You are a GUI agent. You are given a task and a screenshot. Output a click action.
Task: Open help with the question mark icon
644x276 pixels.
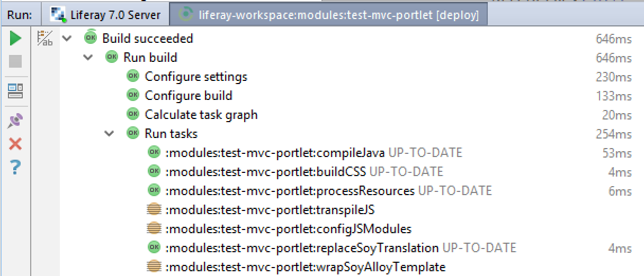click(x=15, y=168)
